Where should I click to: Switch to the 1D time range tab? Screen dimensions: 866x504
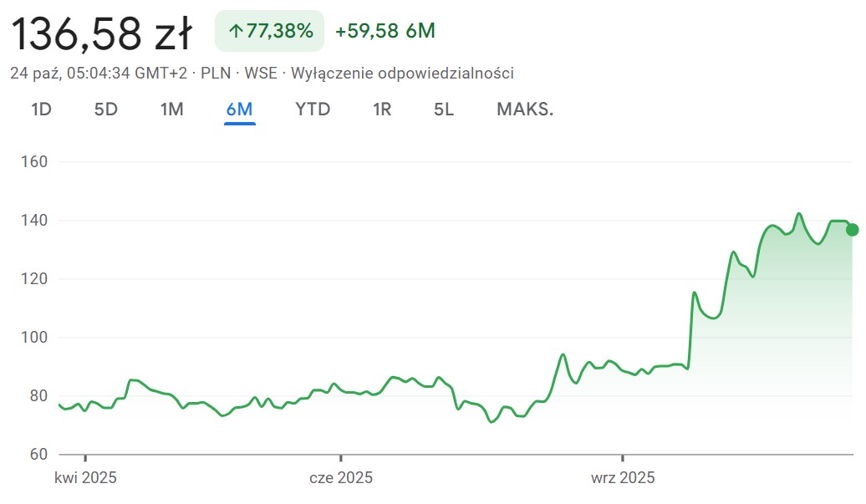41,109
